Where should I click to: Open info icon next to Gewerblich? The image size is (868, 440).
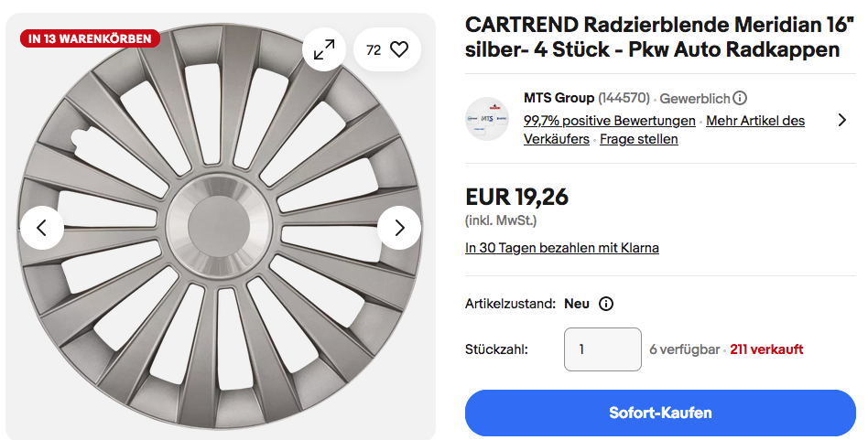740,98
